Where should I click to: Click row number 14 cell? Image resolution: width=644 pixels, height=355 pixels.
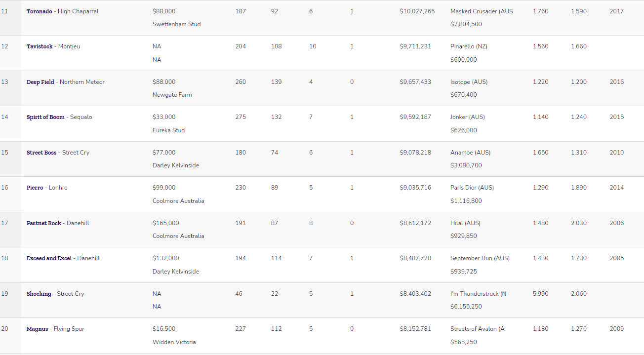click(5, 117)
